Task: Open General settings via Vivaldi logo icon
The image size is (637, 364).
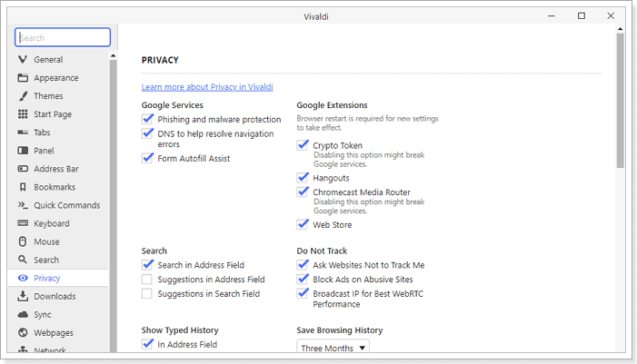Action: tap(23, 59)
